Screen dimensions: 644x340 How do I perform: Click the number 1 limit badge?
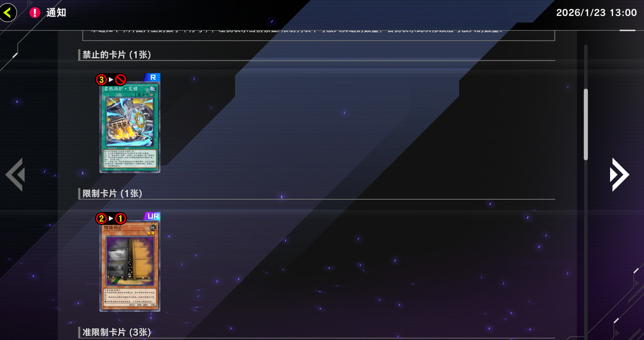pyautogui.click(x=121, y=219)
